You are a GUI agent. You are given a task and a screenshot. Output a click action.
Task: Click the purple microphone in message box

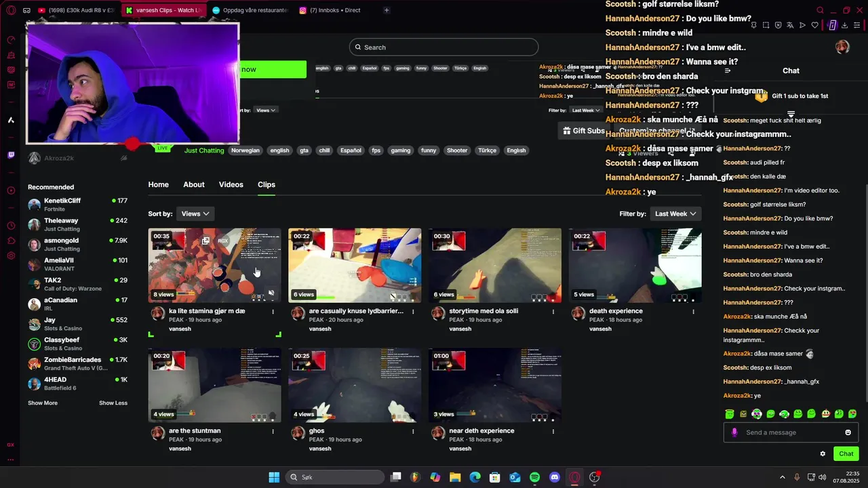tap(734, 432)
